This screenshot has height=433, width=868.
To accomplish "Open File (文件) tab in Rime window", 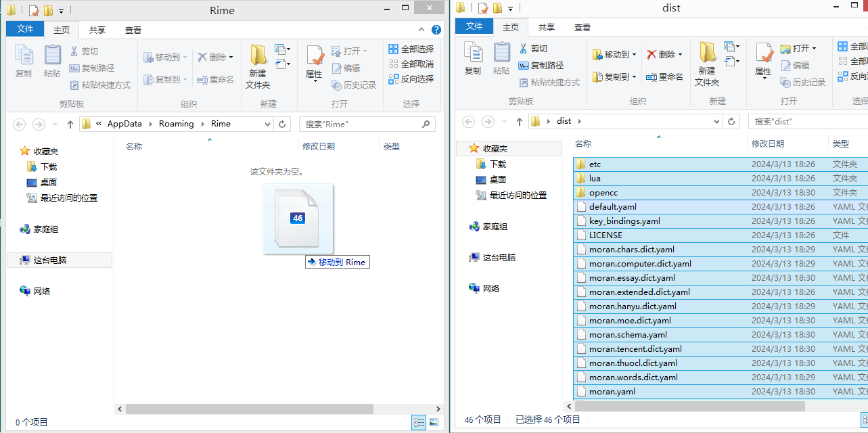I will (x=25, y=29).
